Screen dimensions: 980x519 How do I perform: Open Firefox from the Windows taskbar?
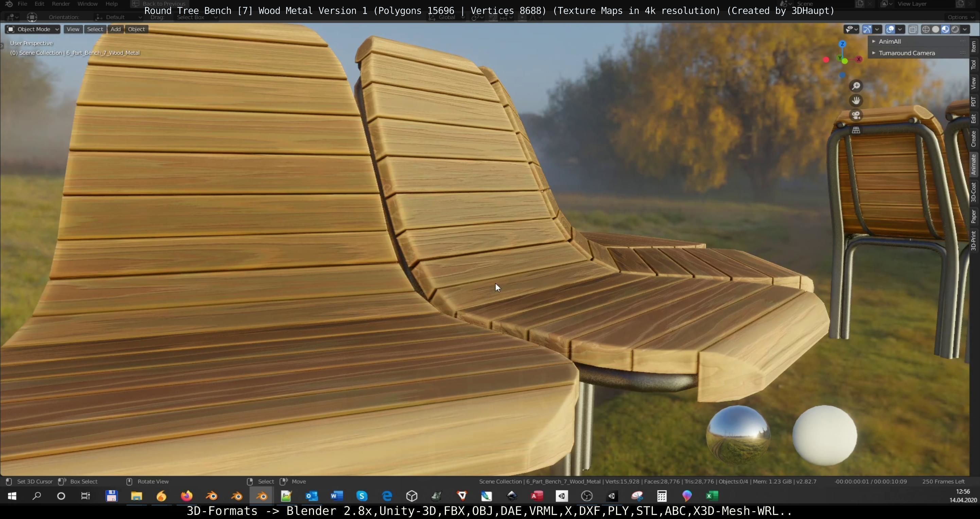(187, 496)
